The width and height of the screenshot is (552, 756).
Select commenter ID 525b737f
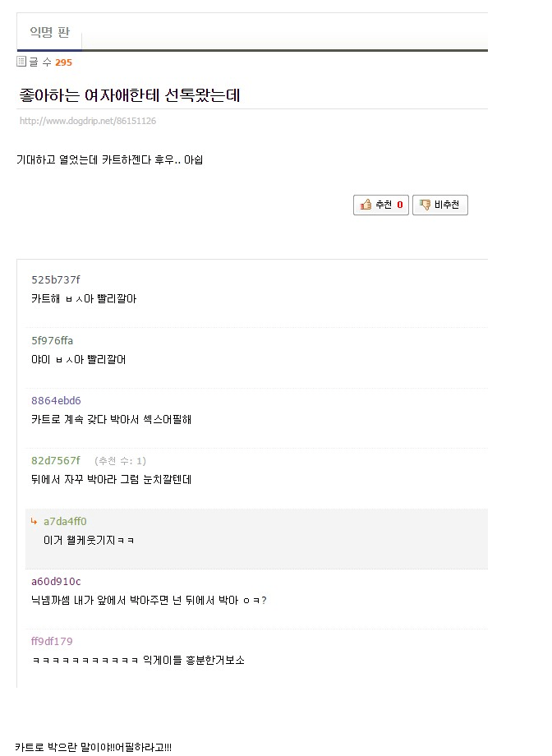click(56, 280)
